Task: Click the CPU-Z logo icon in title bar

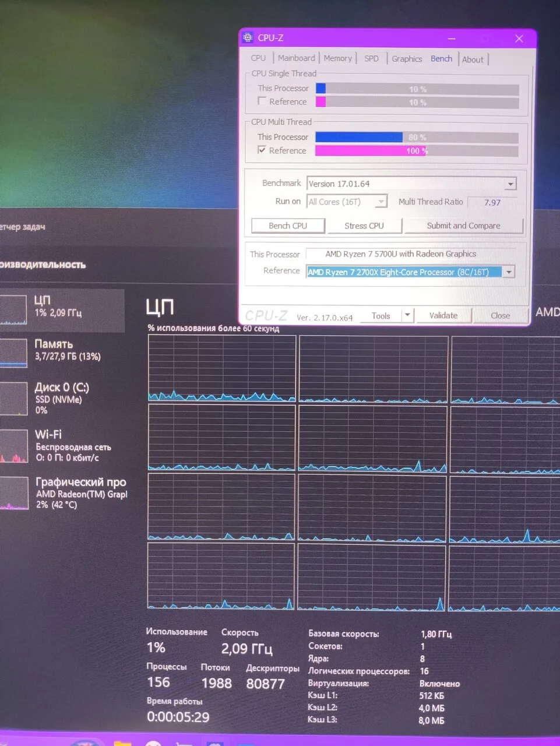Action: (248, 38)
